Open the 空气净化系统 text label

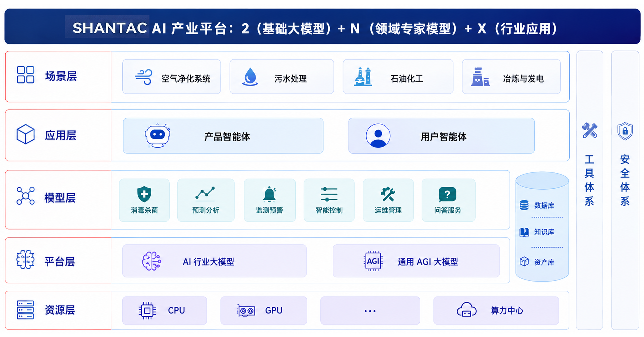[186, 79]
